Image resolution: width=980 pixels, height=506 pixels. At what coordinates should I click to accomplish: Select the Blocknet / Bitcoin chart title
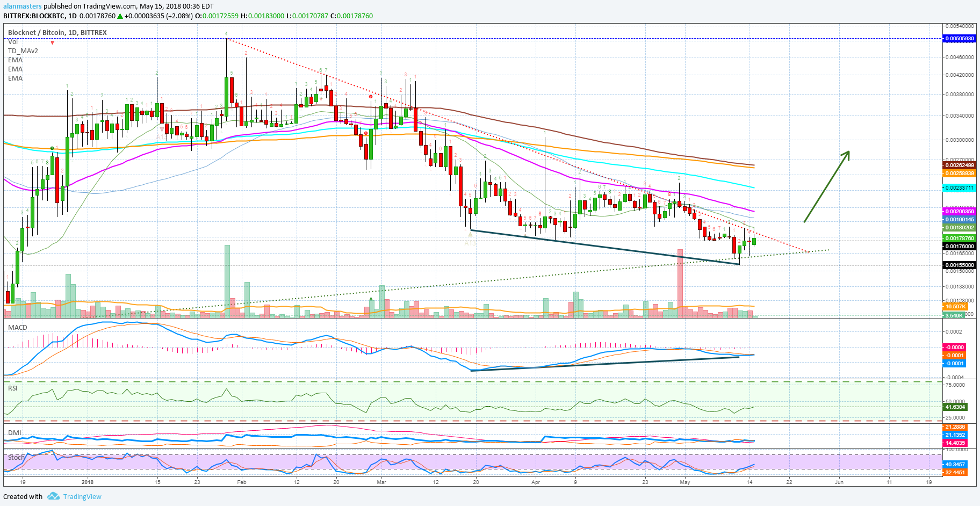coord(57,32)
